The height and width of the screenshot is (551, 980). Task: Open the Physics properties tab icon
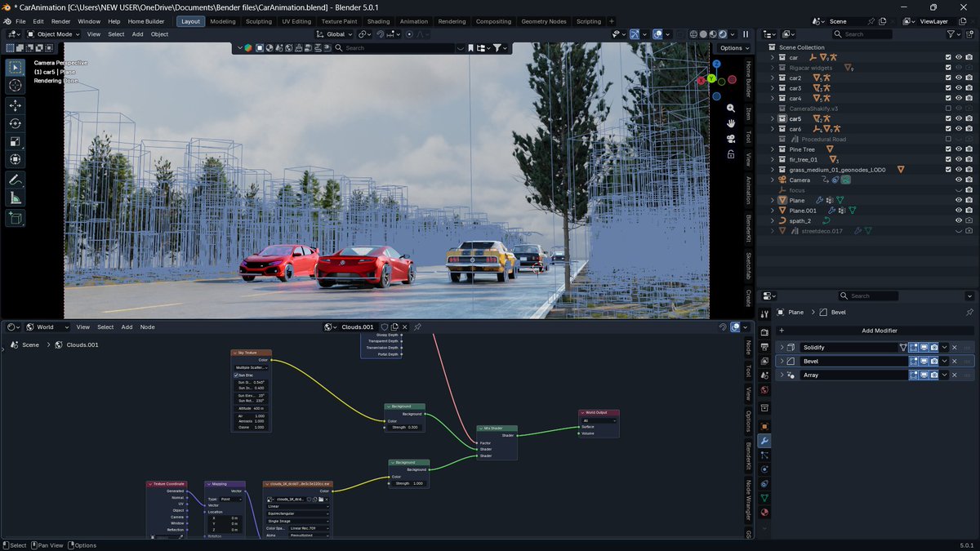[x=764, y=469]
